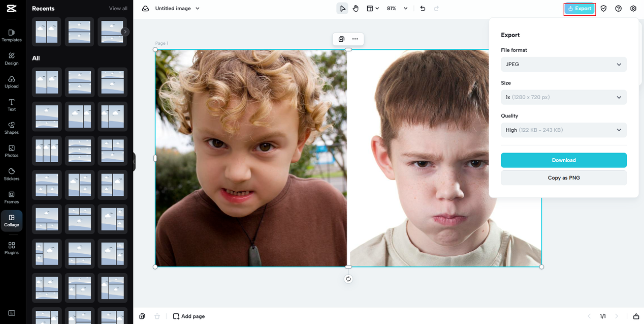
Task: Open the layout view dropdown
Action: pyautogui.click(x=373, y=9)
